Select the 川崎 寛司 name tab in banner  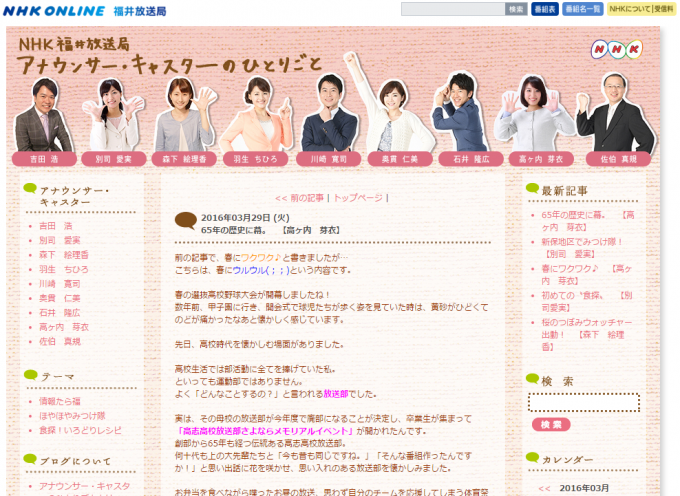[329, 159]
